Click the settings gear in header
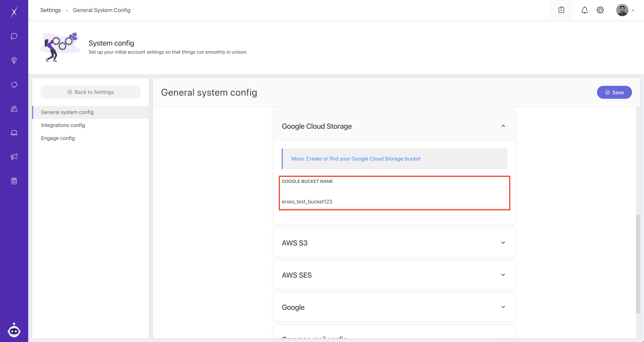644x342 pixels. (x=600, y=10)
